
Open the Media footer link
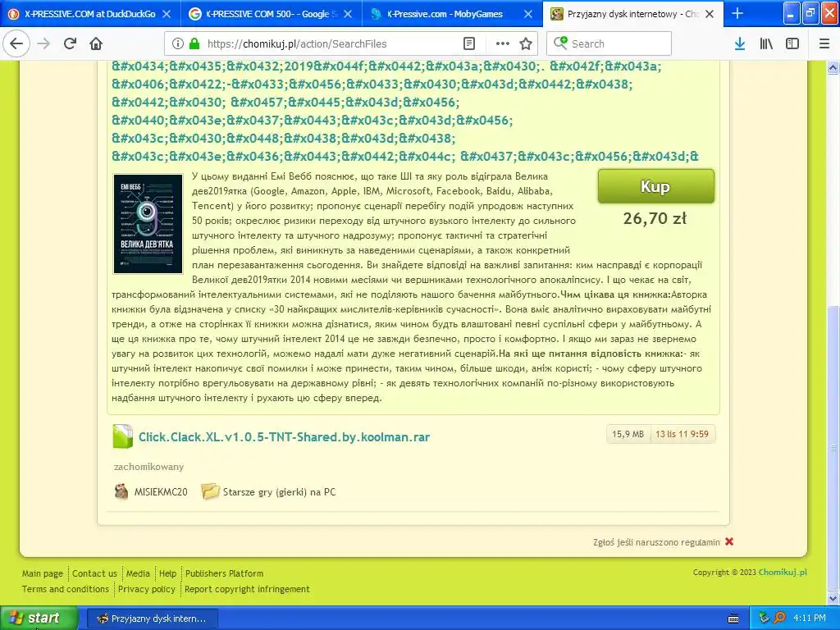[138, 573]
